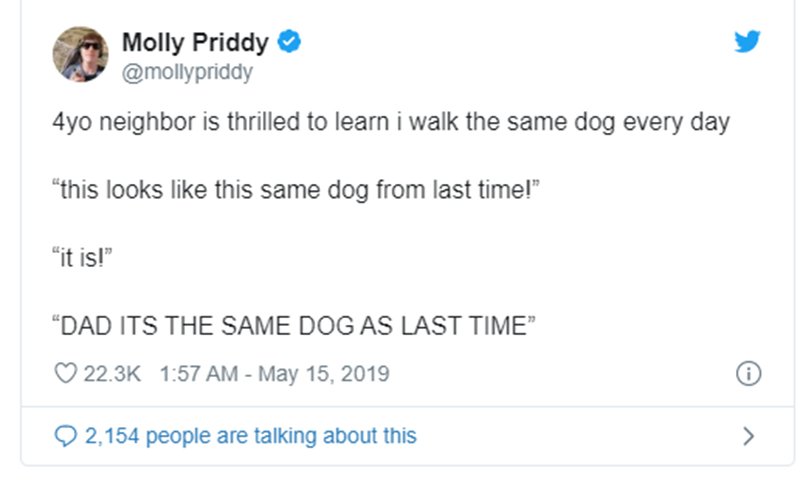Open the tweet info circle icon
This screenshot has height=502, width=800.
(x=748, y=373)
